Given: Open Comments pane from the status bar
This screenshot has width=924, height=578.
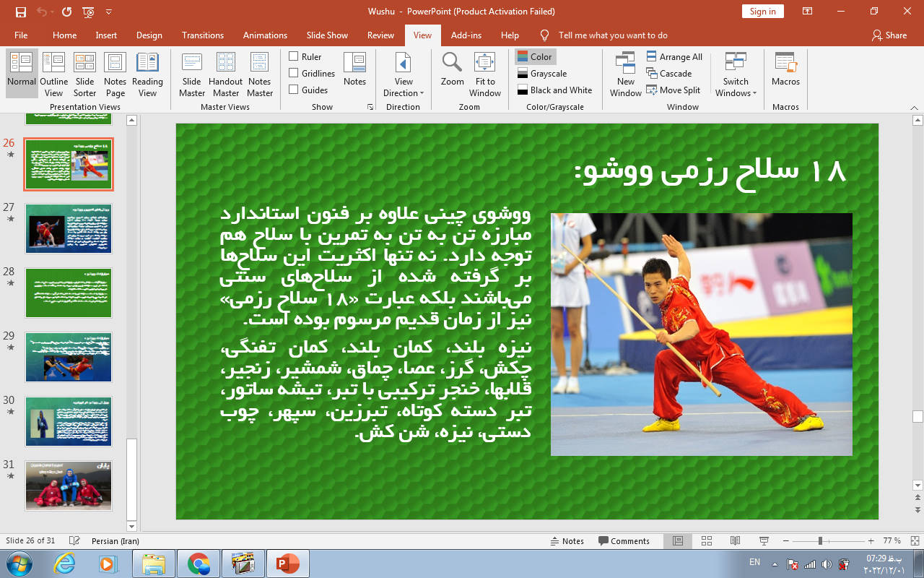Looking at the screenshot, I should [x=624, y=541].
